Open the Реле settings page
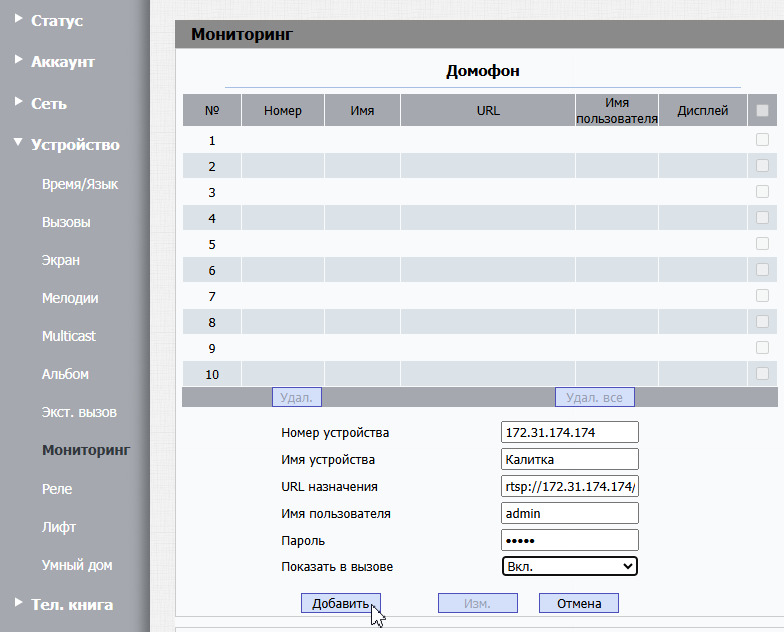Image resolution: width=784 pixels, height=632 pixels. point(57,489)
